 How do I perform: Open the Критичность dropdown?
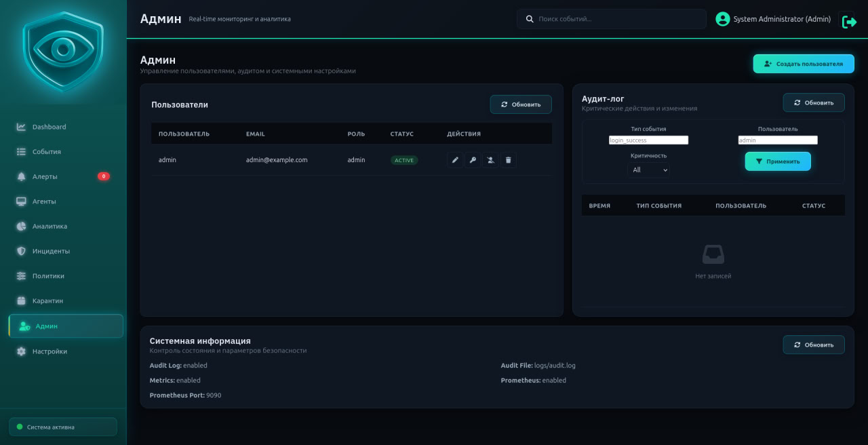pyautogui.click(x=648, y=170)
